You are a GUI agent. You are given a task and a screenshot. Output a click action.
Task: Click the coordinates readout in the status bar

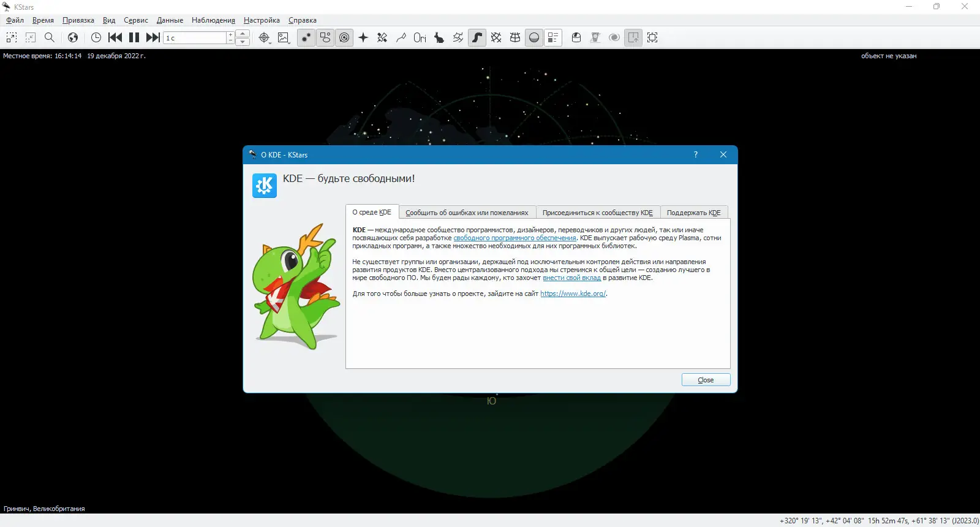click(879, 521)
